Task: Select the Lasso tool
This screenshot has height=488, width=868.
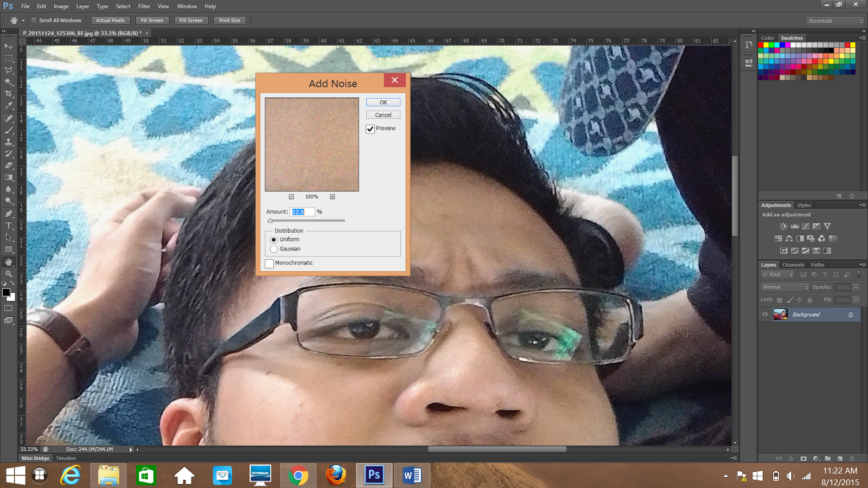Action: tap(9, 70)
